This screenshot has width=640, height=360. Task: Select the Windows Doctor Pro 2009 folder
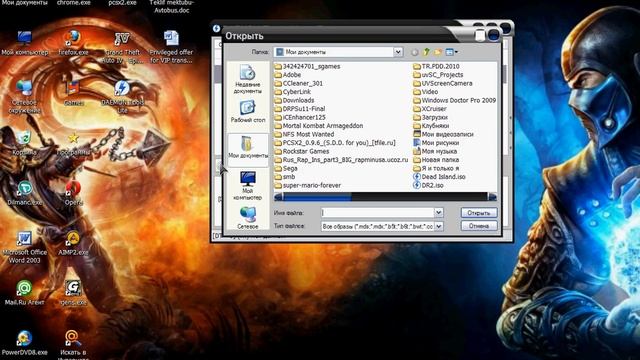point(455,100)
